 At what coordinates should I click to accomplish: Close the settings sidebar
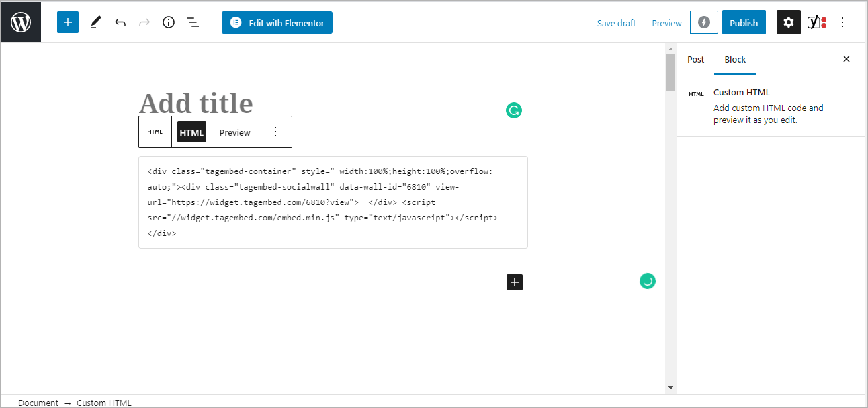(847, 59)
